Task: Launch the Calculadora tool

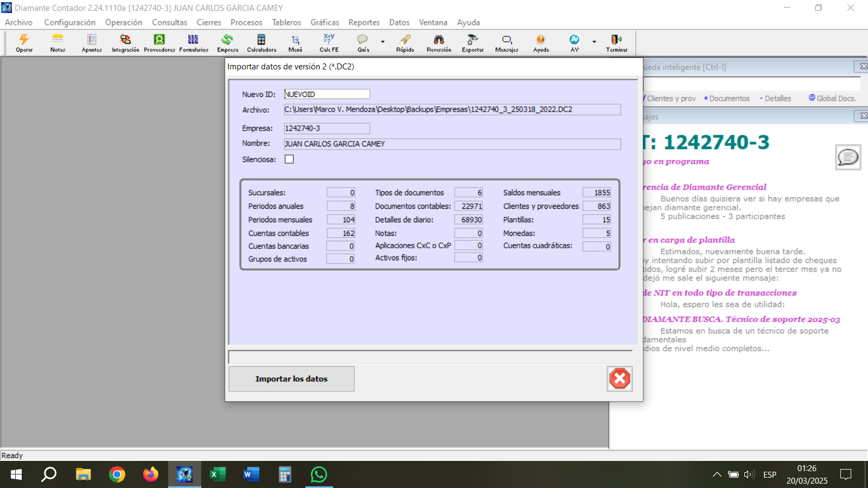Action: click(x=261, y=42)
